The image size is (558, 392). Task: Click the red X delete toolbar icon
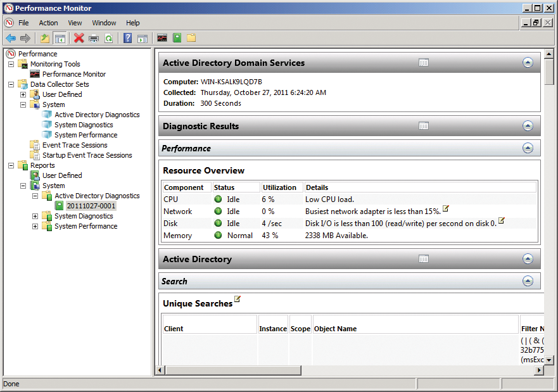[78, 38]
